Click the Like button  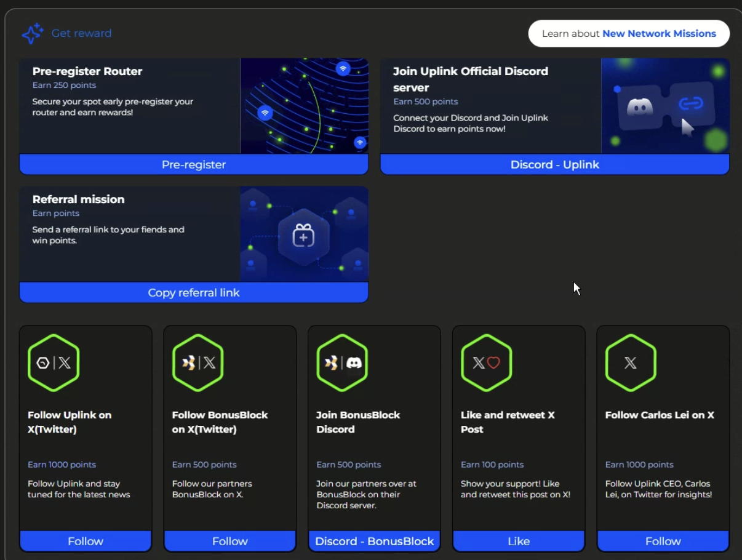pos(519,542)
